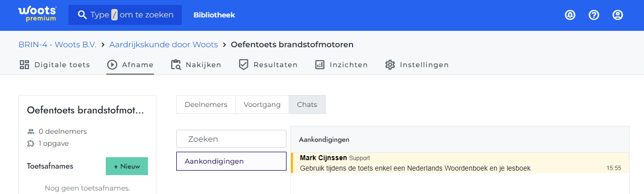
Task: Create new toetsafname with + Nieuw
Action: tap(127, 166)
